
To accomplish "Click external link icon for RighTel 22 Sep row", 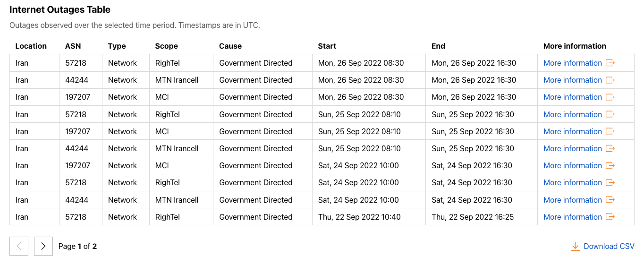I will [610, 217].
